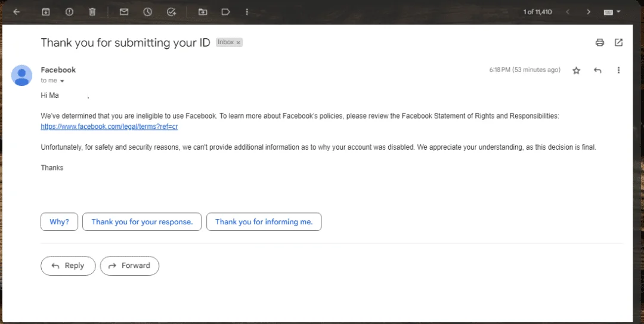644x324 pixels.
Task: Click the Forward button
Action: point(129,266)
